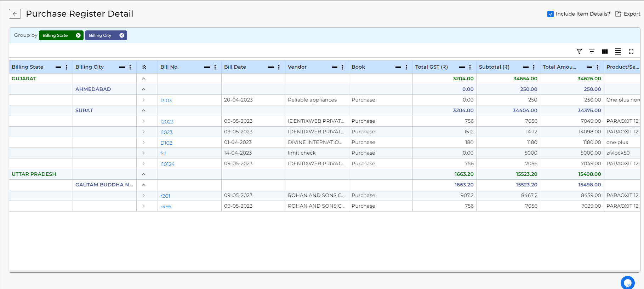Open Vendor column menu dots
The image size is (644, 289).
click(342, 67)
